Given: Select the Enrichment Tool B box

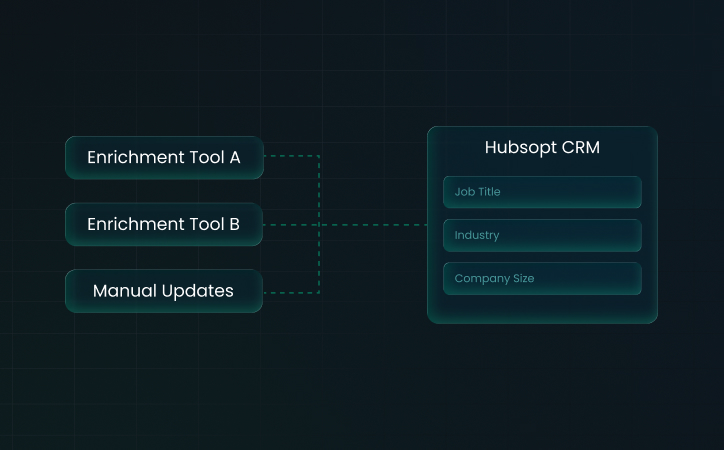Looking at the screenshot, I should (x=164, y=224).
